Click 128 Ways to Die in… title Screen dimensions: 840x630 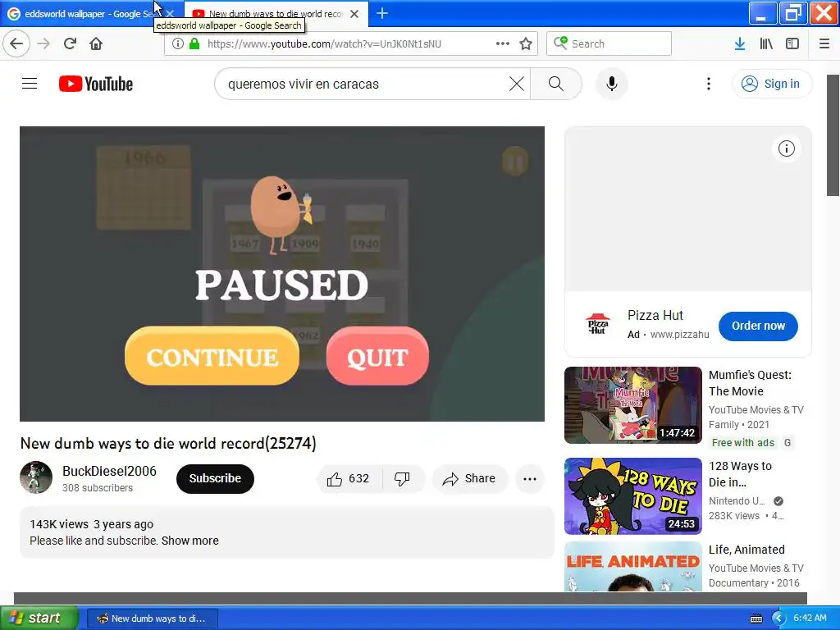coord(740,474)
